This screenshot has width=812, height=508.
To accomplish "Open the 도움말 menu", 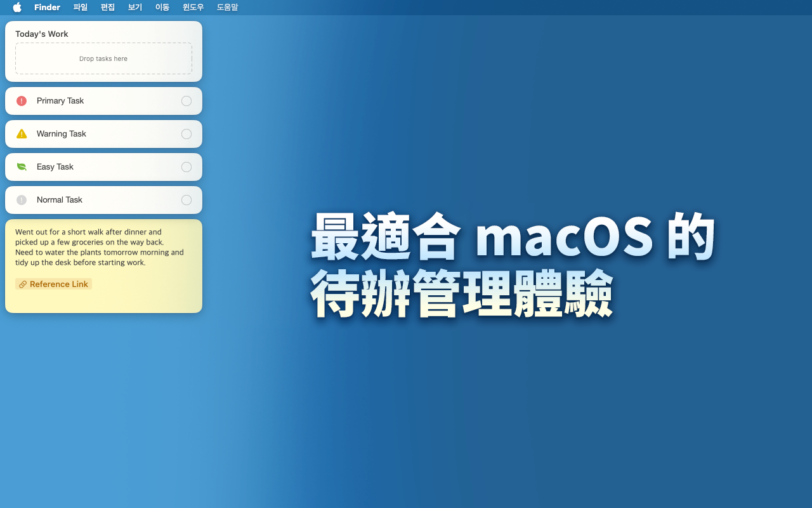I will 227,8.
